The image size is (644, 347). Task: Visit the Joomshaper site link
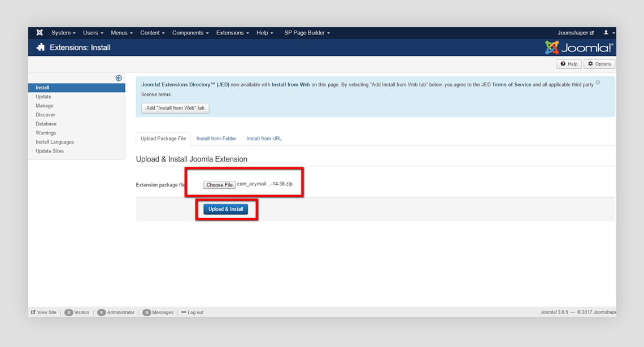coord(576,33)
